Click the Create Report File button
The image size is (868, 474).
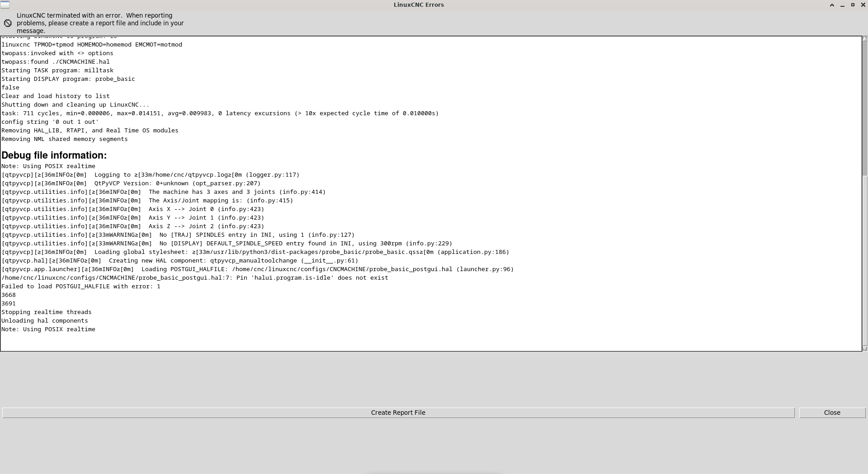[x=398, y=413]
